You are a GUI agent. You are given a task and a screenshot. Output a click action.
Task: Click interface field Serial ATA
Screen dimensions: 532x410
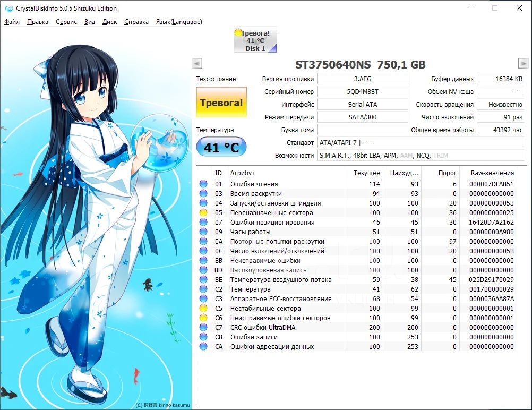362,105
